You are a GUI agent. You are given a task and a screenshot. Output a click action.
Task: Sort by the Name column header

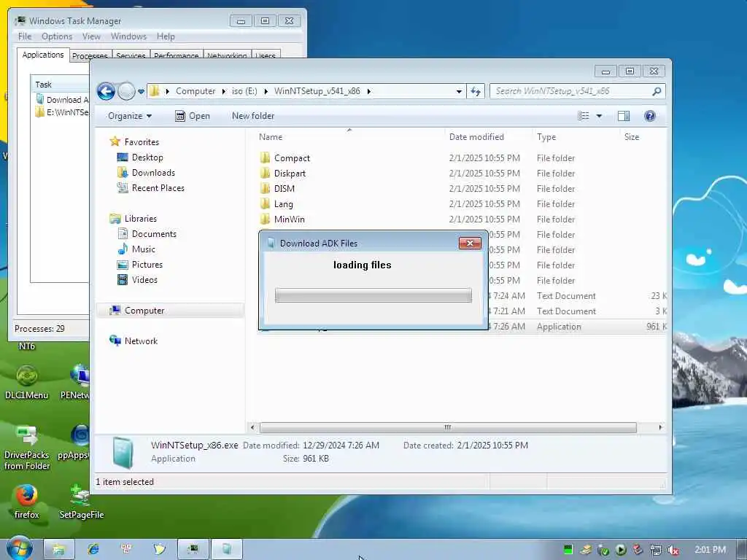(271, 137)
